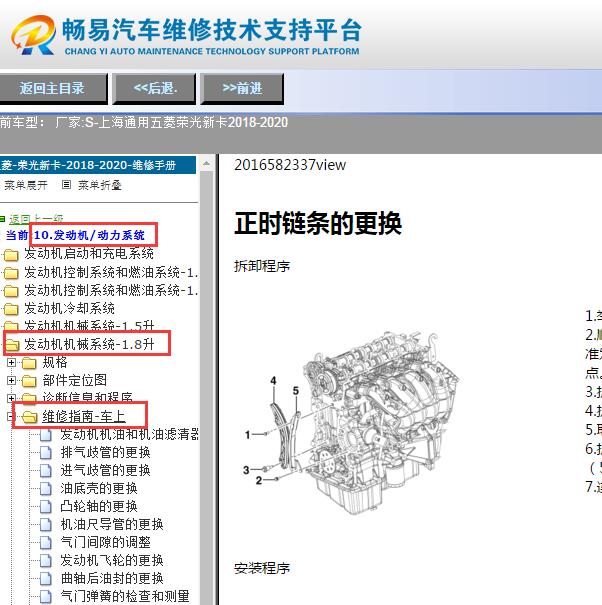Screen dimensions: 602x605
Task: Click 菜单展开 to expand the menu
Action: point(25,185)
